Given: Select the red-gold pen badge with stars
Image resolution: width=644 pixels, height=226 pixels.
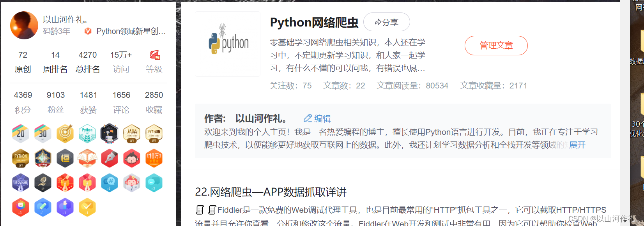Looking at the screenshot, I should pyautogui.click(x=65, y=183).
